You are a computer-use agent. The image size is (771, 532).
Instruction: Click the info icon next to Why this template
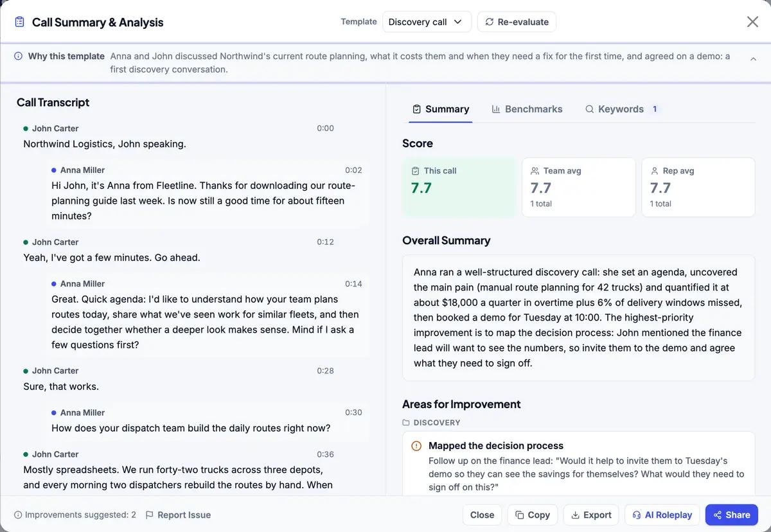pos(19,56)
